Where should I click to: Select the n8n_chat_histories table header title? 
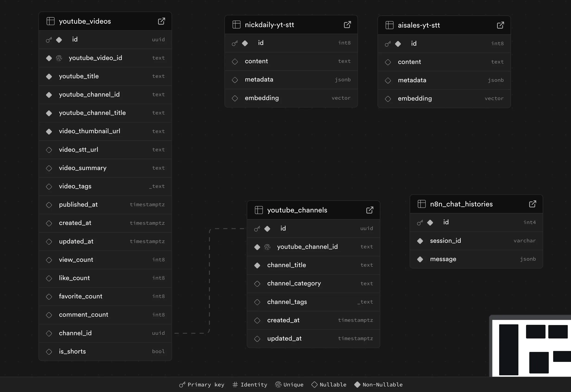click(461, 204)
